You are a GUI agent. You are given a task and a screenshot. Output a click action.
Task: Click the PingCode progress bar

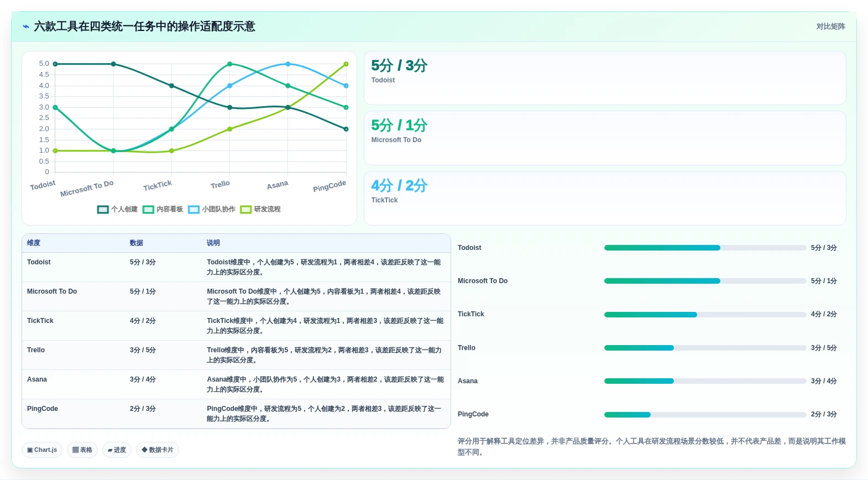click(x=705, y=415)
